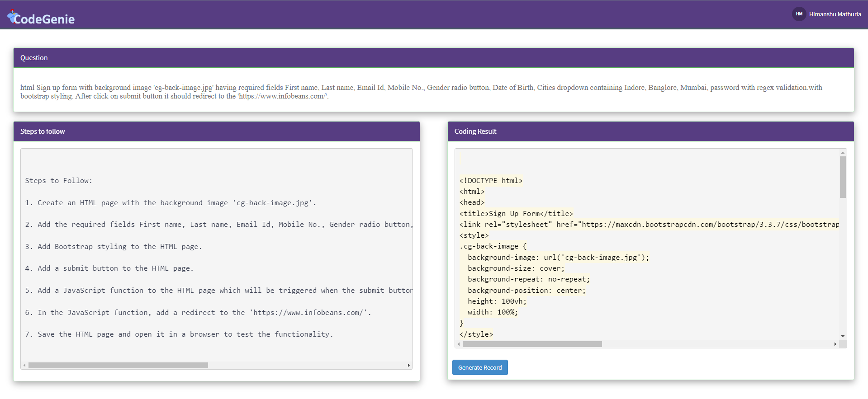Click step 7 'Save the HTML page' line
Screen dimensions: 868x399
(x=179, y=334)
